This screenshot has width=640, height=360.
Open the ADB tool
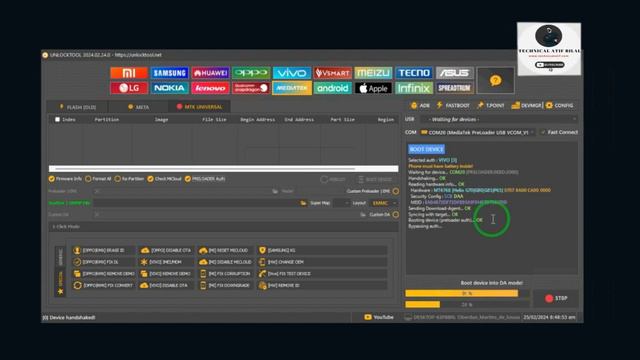pyautogui.click(x=420, y=105)
